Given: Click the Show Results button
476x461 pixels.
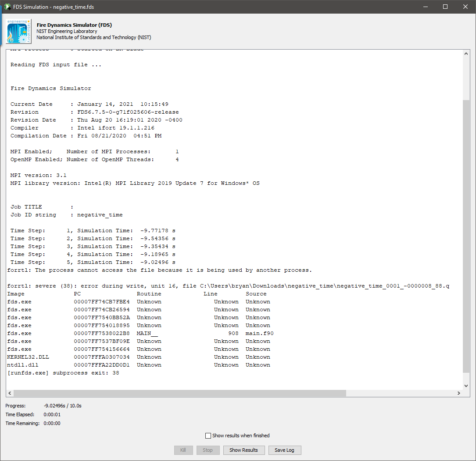Looking at the screenshot, I should 244,450.
